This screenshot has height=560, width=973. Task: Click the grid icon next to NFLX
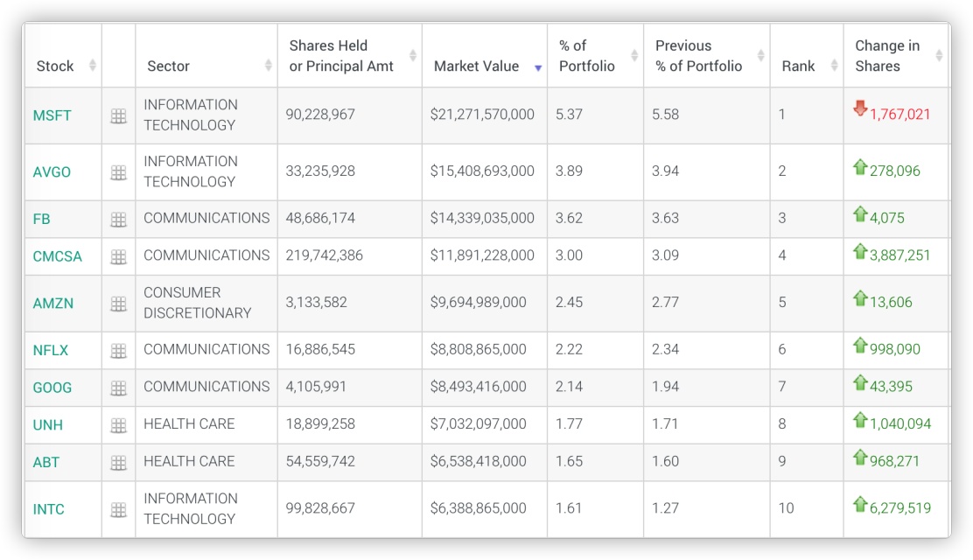coord(118,351)
